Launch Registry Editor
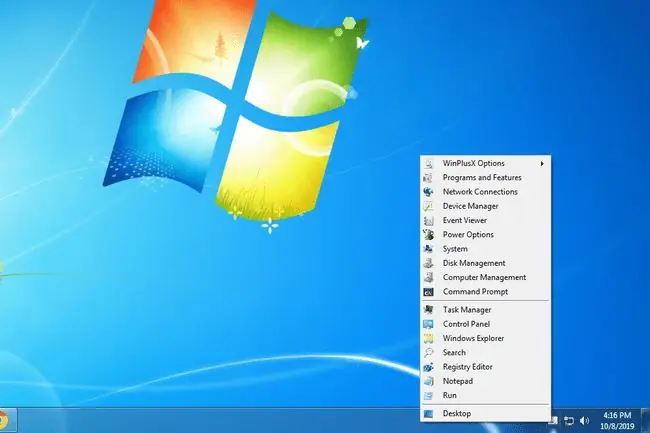650x433 pixels. click(x=485, y=367)
